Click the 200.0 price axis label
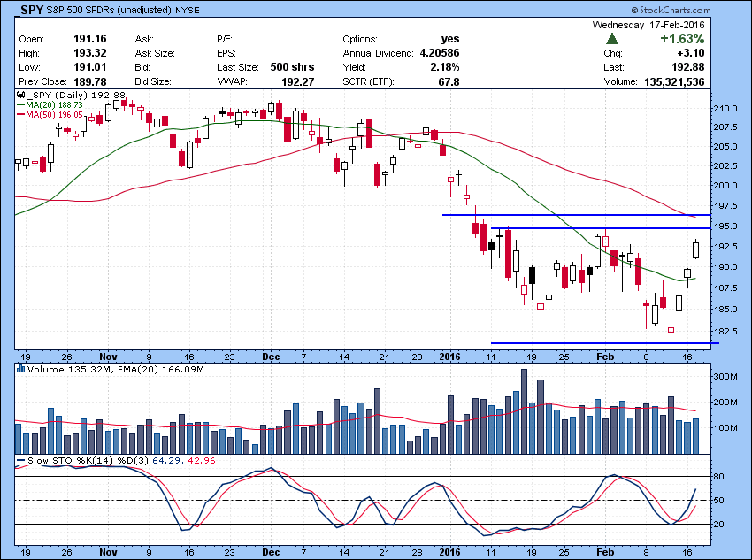 (727, 186)
